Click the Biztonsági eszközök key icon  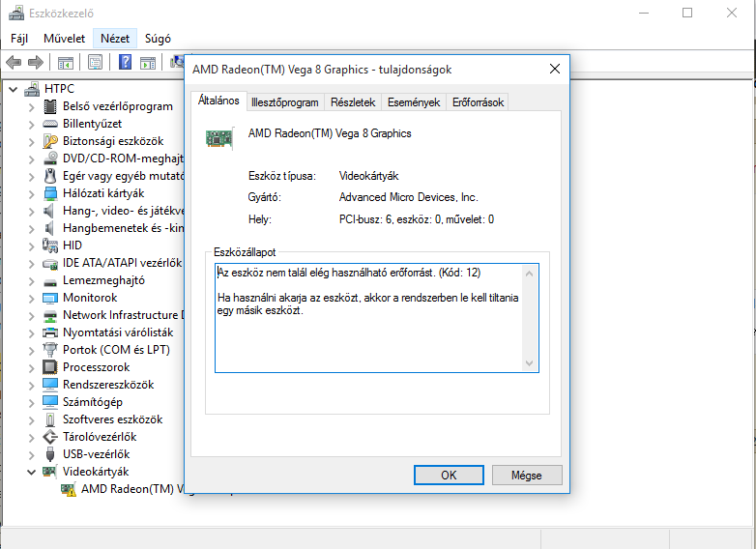pos(50,141)
